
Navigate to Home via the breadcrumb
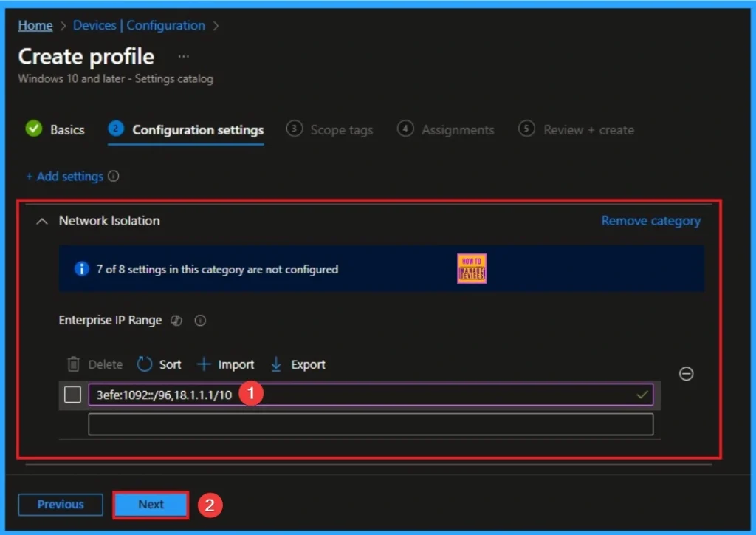coord(35,24)
